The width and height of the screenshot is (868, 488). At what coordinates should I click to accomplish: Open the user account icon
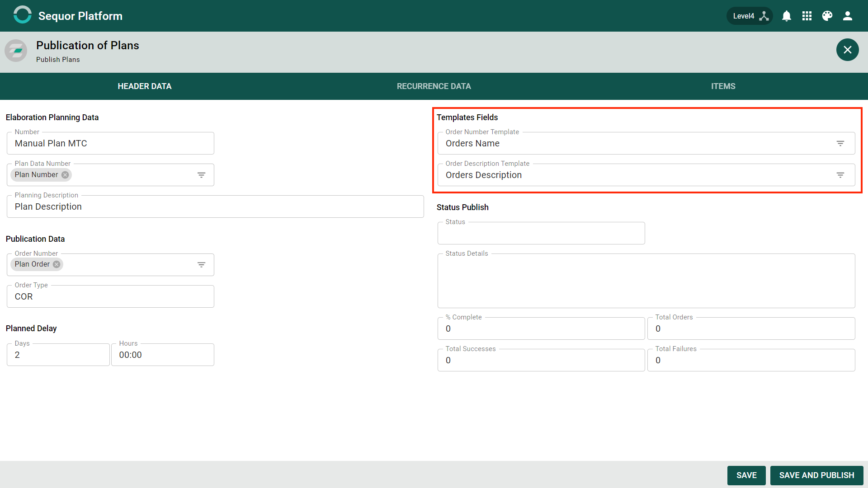848,16
